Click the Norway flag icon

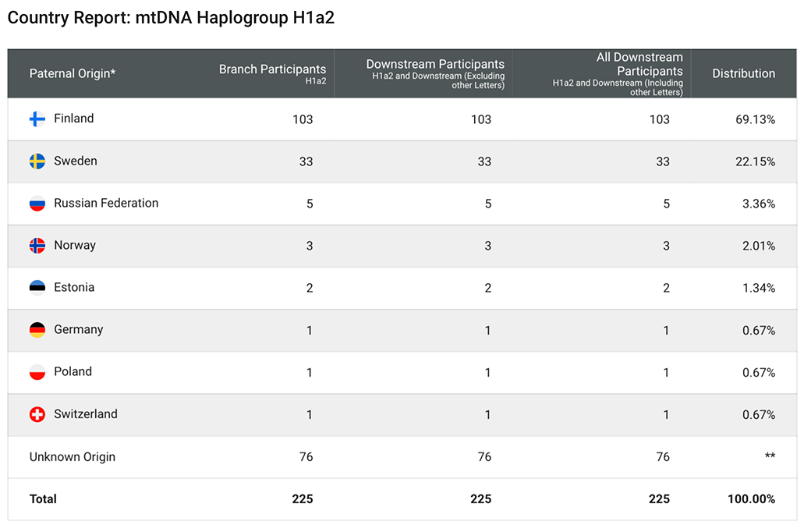click(x=37, y=246)
